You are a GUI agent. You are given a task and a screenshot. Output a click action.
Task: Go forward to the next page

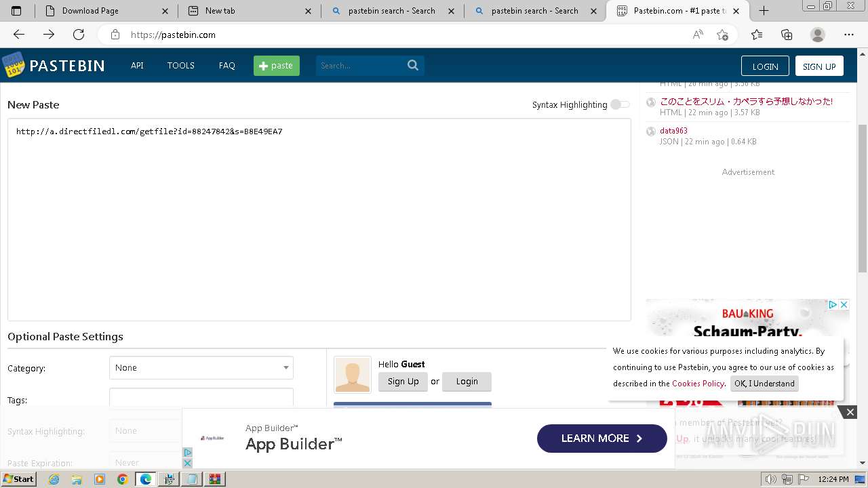(49, 35)
